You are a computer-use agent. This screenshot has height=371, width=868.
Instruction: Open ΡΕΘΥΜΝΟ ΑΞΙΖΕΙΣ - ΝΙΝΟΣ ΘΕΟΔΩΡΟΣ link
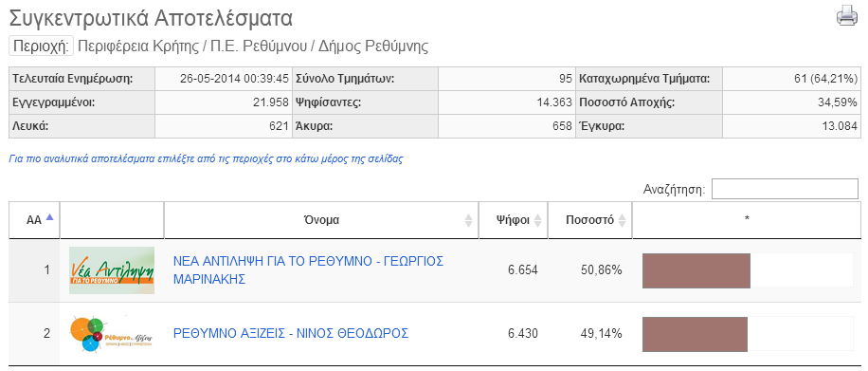(291, 334)
